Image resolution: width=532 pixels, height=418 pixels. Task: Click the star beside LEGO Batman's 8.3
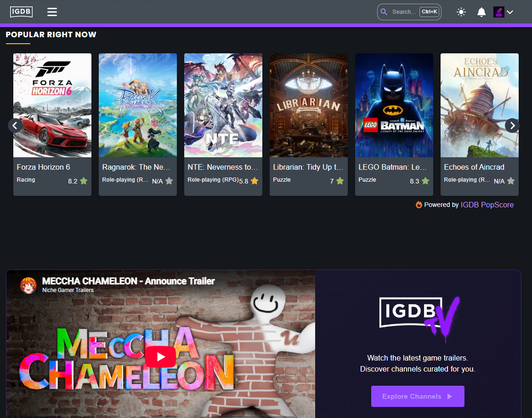pyautogui.click(x=425, y=181)
